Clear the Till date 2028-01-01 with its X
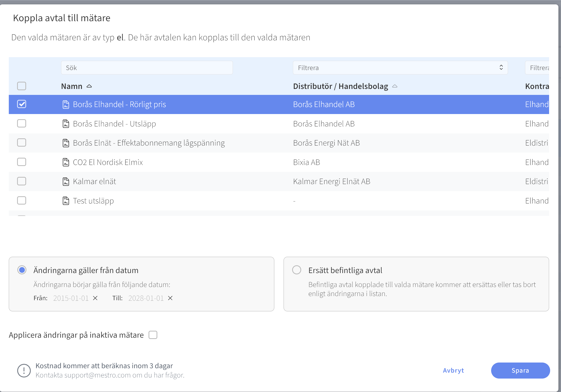 point(170,298)
